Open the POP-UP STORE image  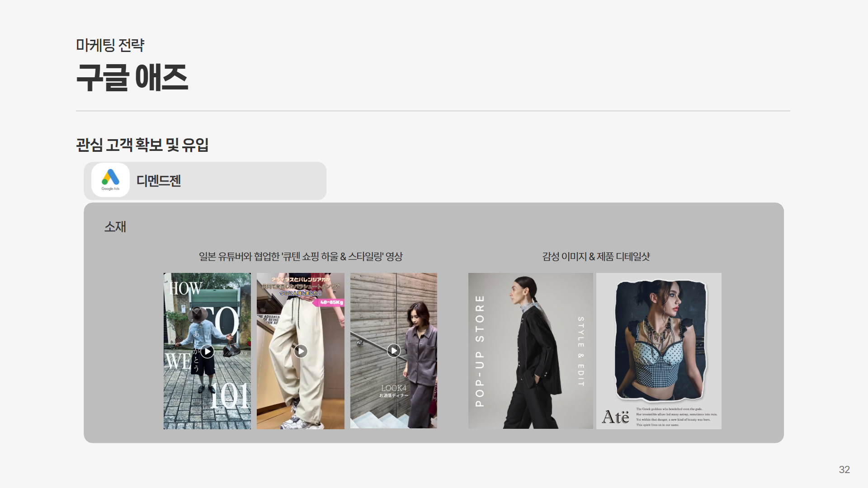530,351
